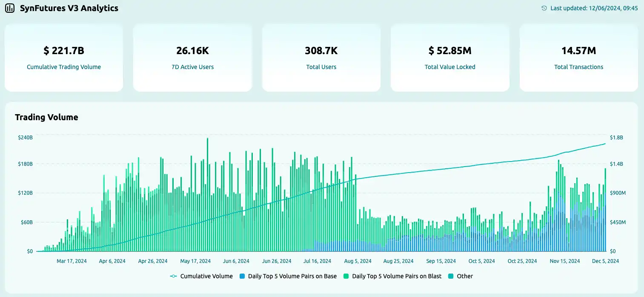Open the 7D Active Users card
Image resolution: width=644 pixels, height=297 pixels.
pos(192,58)
